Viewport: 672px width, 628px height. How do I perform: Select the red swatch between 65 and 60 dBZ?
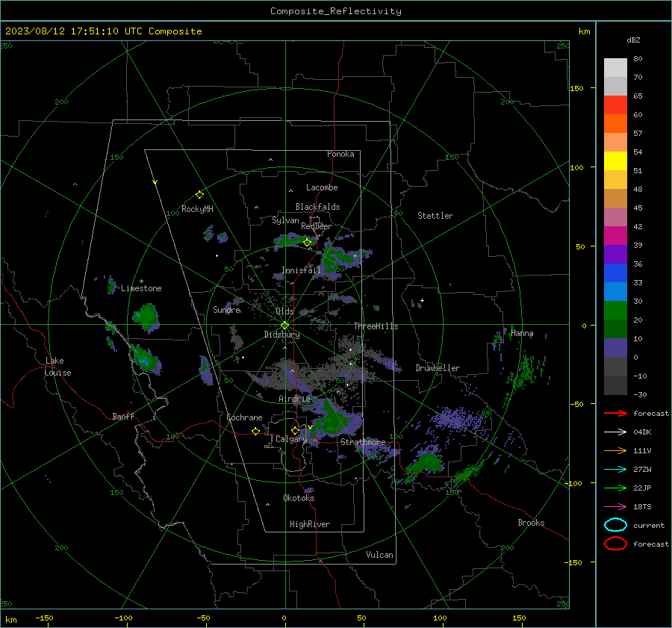(x=615, y=105)
